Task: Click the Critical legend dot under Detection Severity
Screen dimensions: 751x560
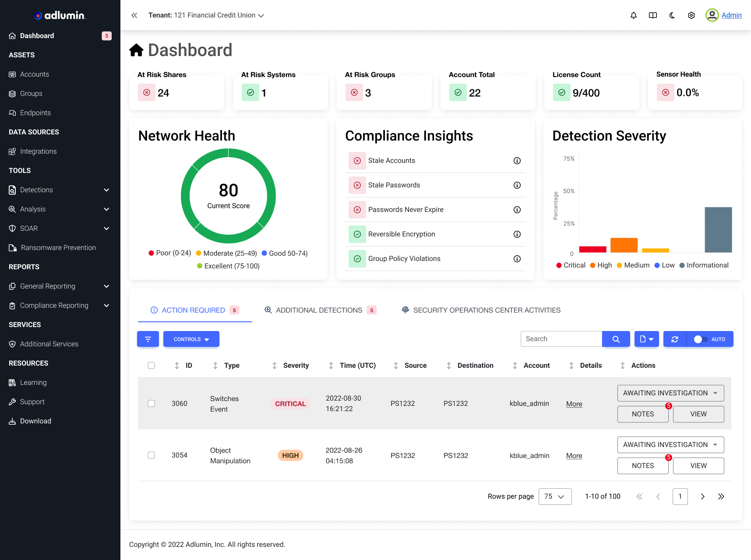Action: coord(559,265)
